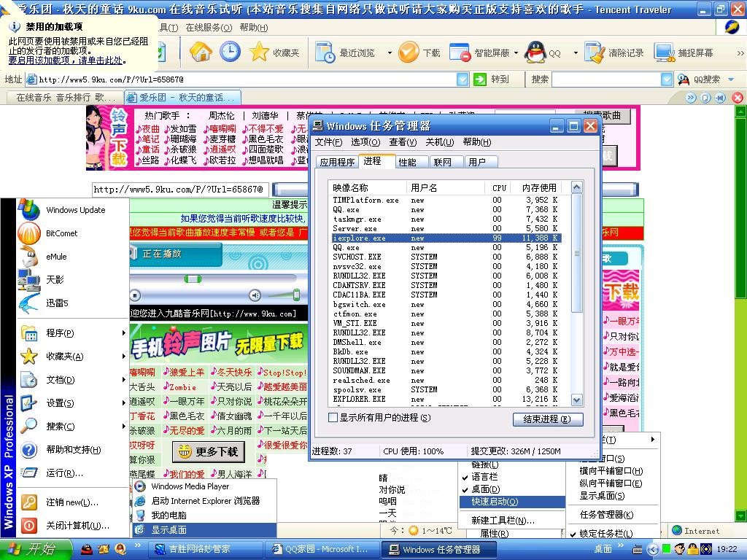Toggle 显示所有用户的进程 checkbox

[333, 418]
